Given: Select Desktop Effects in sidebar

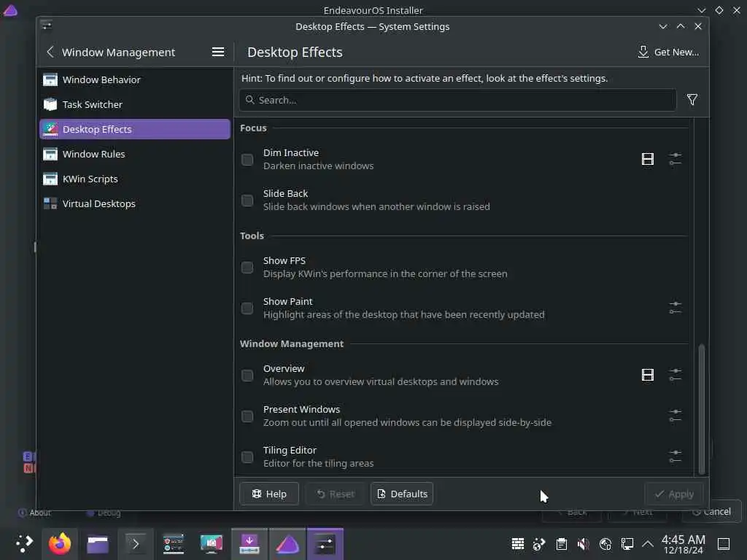Looking at the screenshot, I should pos(135,129).
